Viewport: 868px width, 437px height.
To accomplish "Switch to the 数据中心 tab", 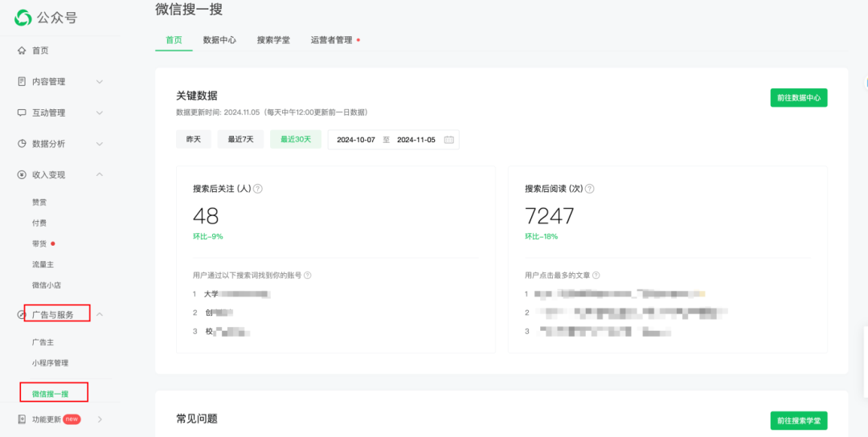I will coord(219,40).
